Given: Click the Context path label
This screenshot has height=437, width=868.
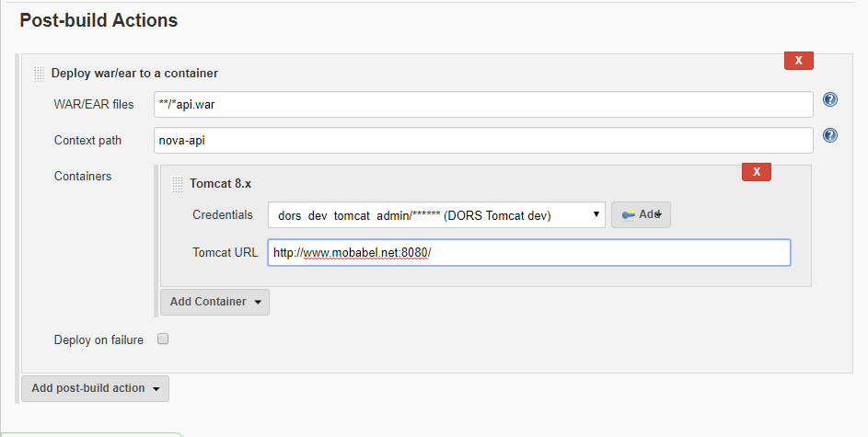Looking at the screenshot, I should pos(87,141).
